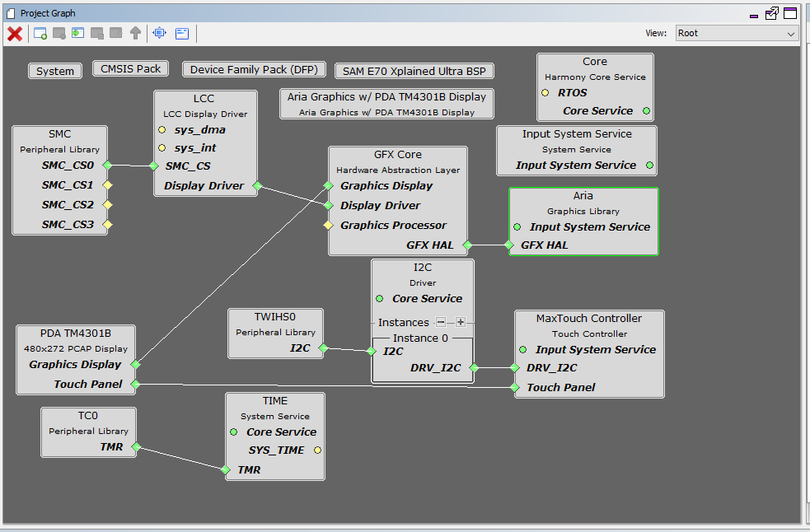Click the gray window with checkmark toolbar icon
The height and width of the screenshot is (532, 810).
(x=97, y=34)
